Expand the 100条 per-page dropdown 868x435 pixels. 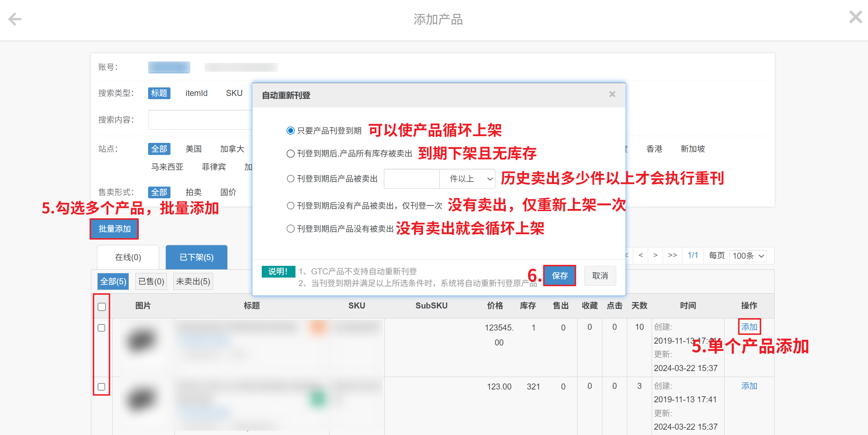point(748,256)
